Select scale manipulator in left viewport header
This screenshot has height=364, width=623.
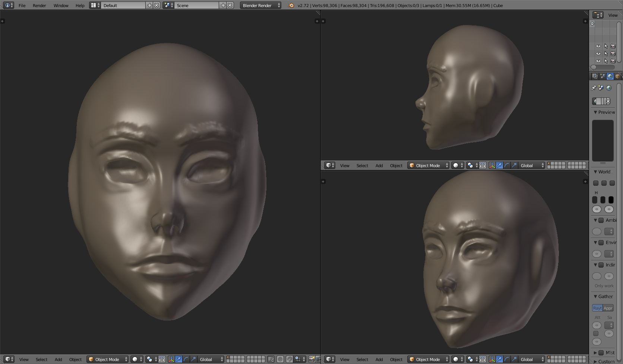193,359
